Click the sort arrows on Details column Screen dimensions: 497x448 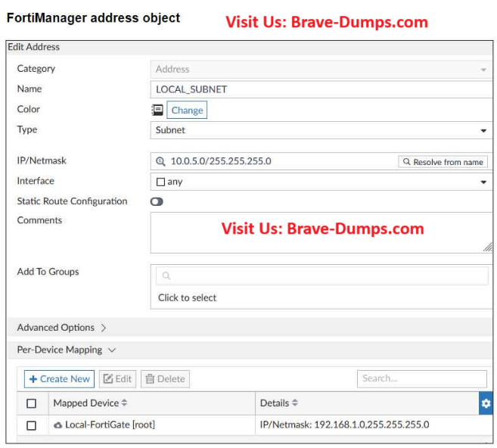pyautogui.click(x=295, y=403)
